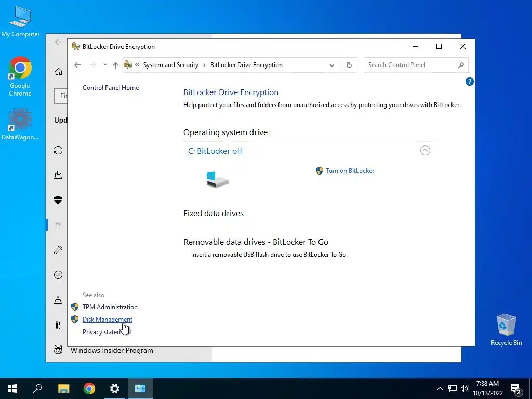Open Windows Security shield in Settings sidebar

(x=58, y=200)
